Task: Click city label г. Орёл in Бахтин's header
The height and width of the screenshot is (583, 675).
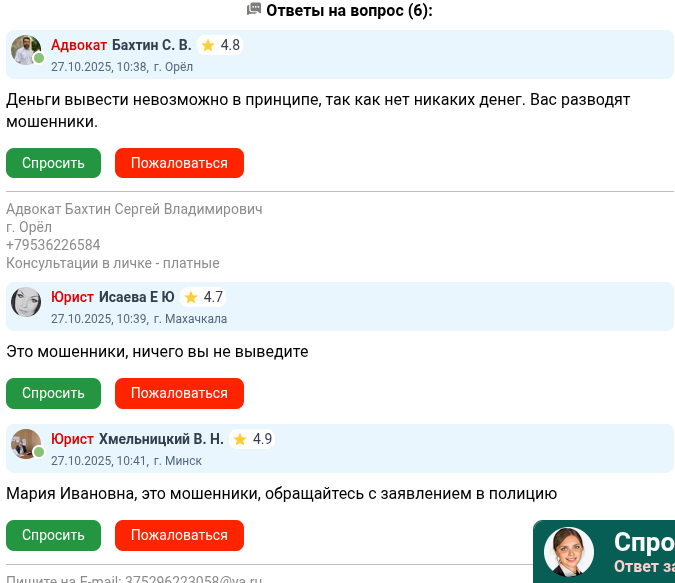Action: (173, 67)
